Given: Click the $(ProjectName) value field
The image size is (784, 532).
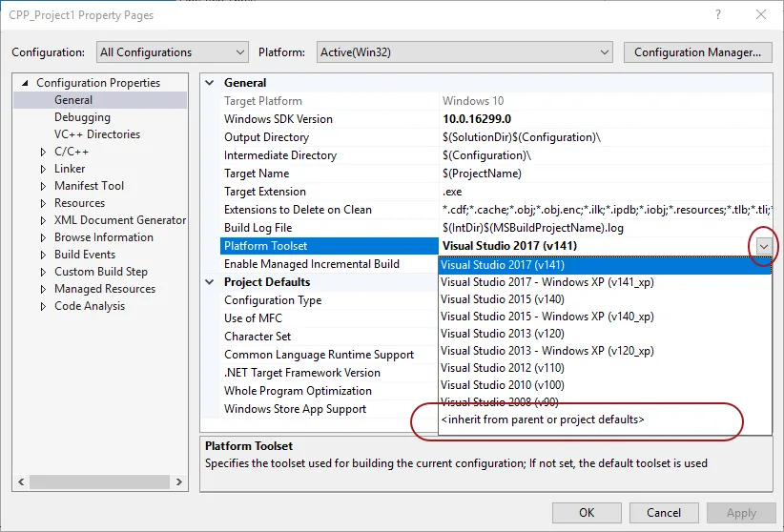Looking at the screenshot, I should click(605, 174).
